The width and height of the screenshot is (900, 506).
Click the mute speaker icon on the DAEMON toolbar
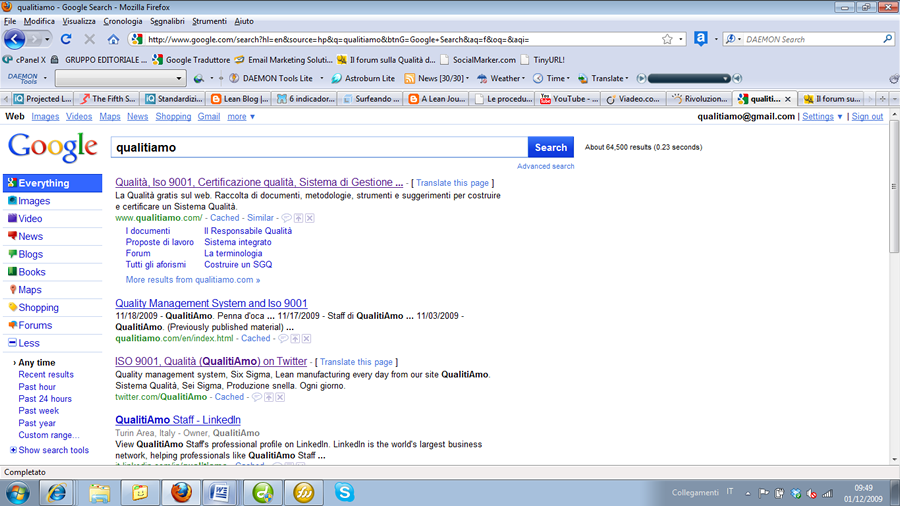point(738,78)
